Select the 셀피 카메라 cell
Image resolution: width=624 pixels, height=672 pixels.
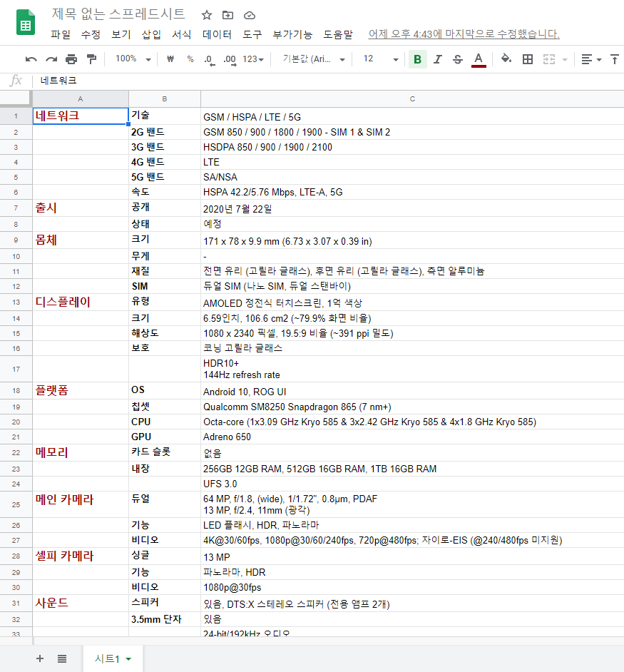(81, 556)
